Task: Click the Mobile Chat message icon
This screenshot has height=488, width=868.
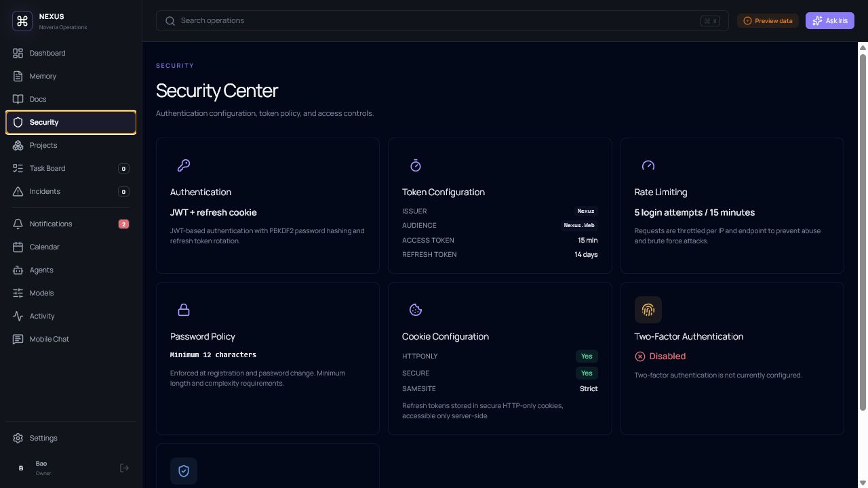Action: (x=18, y=339)
